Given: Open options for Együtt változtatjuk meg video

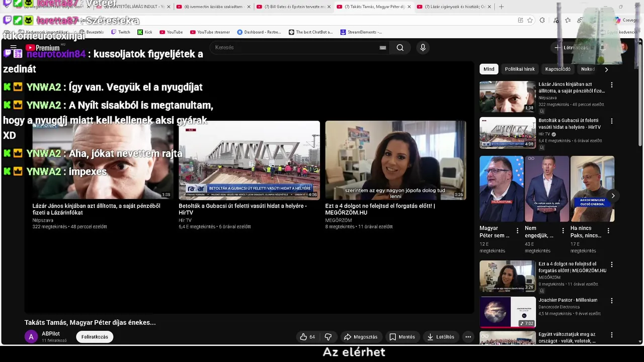Looking at the screenshot, I should tap(612, 335).
